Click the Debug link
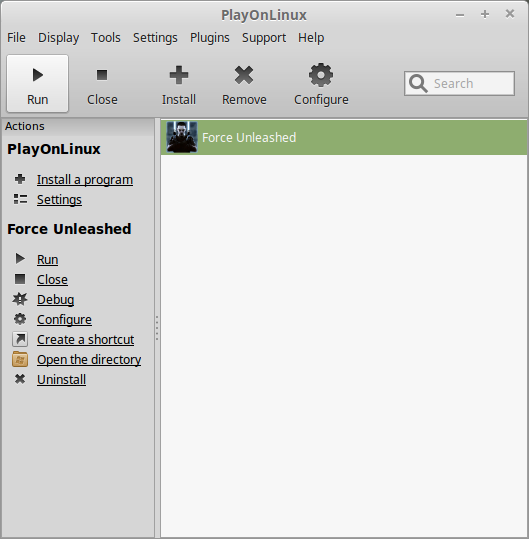Image resolution: width=529 pixels, height=539 pixels. point(56,299)
